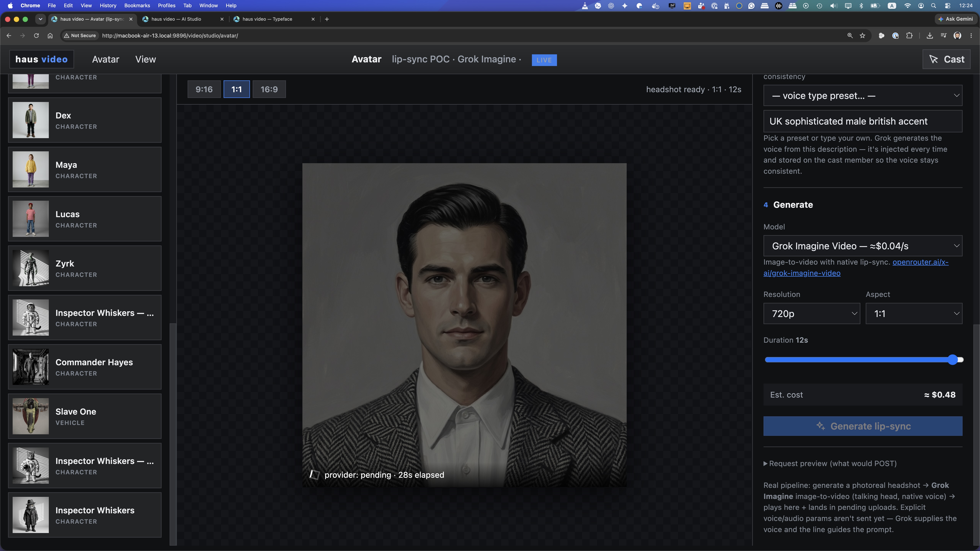The width and height of the screenshot is (980, 551).
Task: Expand Request preview disclosure
Action: [x=830, y=464]
